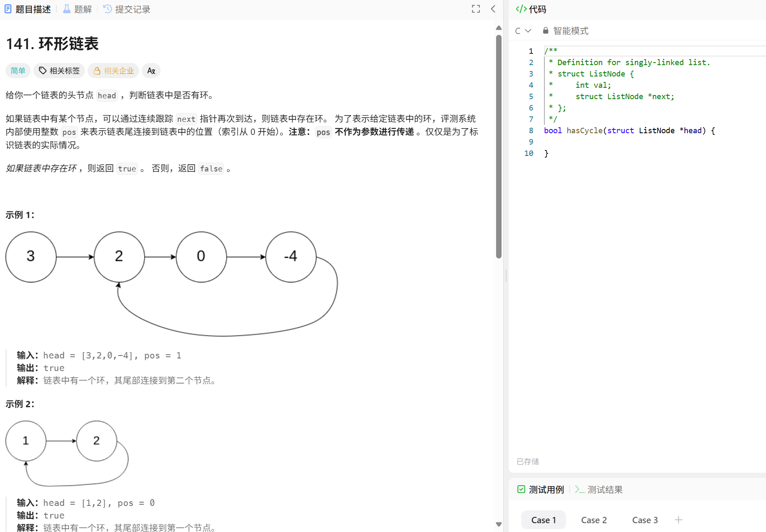Screen dimensions: 766x532
Task: Select test Case 2
Action: [594, 520]
